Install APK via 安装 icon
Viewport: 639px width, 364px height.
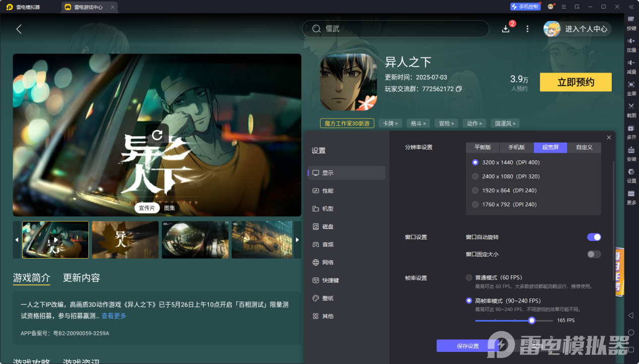(631, 153)
